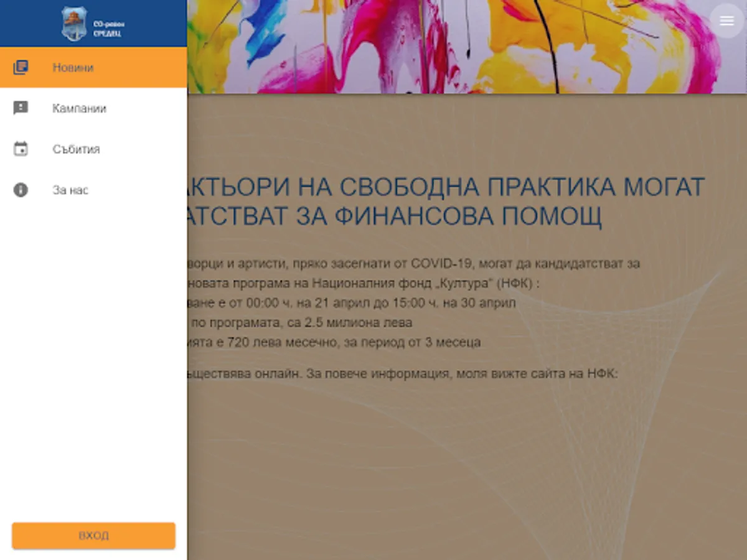Click the ВХОД login button

(x=93, y=536)
